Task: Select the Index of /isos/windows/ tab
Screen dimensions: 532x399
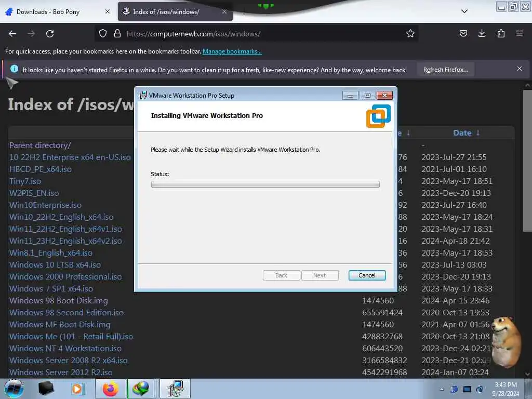Action: click(175, 12)
